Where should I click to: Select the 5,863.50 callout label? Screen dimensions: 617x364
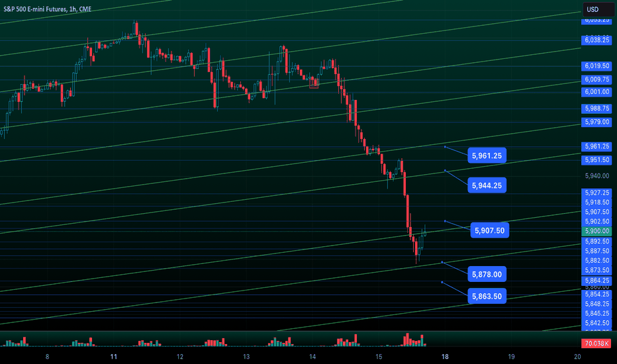point(487,296)
